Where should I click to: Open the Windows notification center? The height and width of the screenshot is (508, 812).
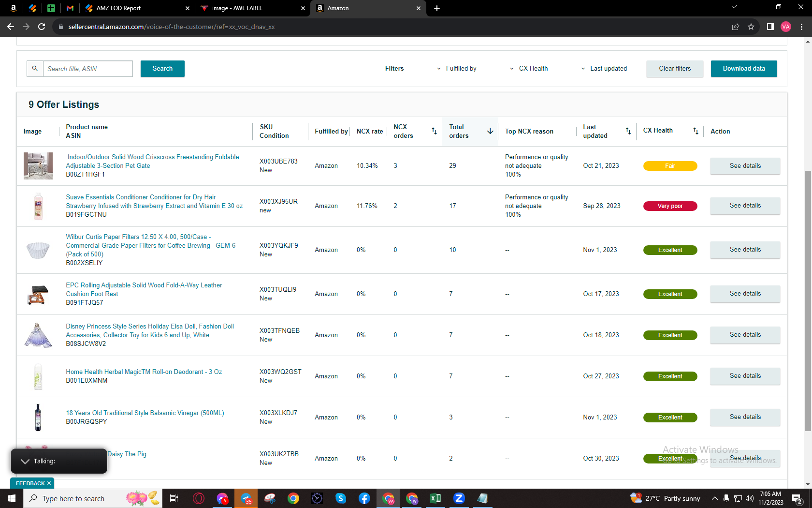(797, 498)
